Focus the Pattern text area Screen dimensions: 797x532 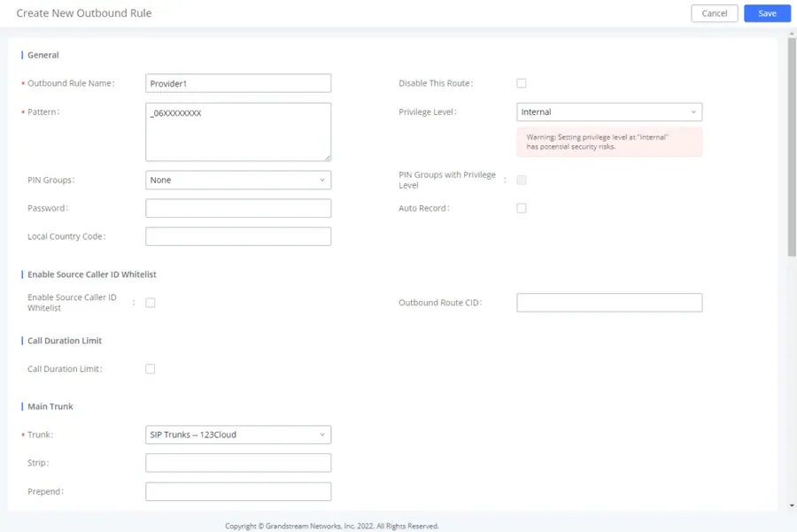pyautogui.click(x=238, y=132)
